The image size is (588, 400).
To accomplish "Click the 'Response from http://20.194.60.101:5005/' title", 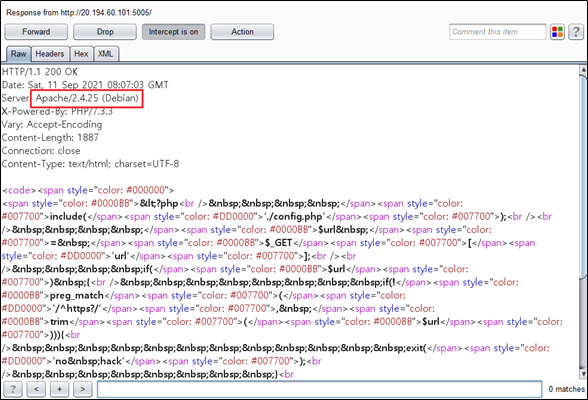I will 79,13.
